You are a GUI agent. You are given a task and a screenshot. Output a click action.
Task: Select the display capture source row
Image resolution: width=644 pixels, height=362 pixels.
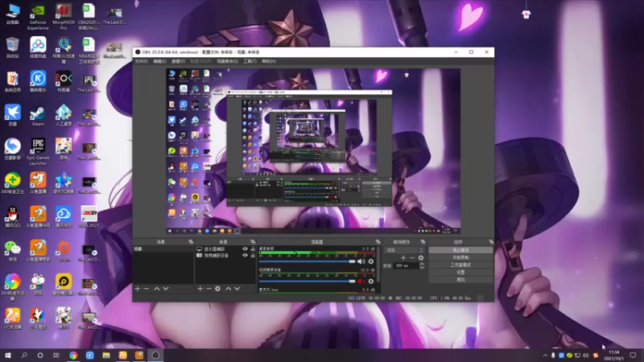tap(225, 249)
